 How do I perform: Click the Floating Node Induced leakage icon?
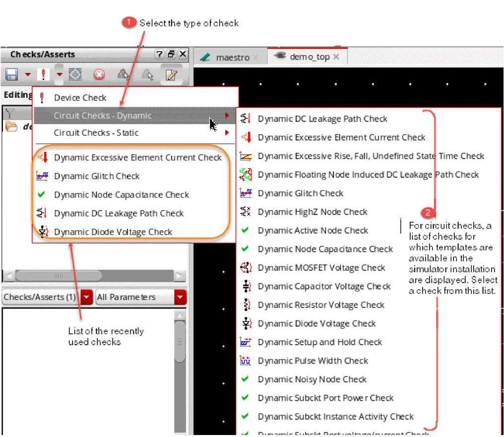pos(246,174)
